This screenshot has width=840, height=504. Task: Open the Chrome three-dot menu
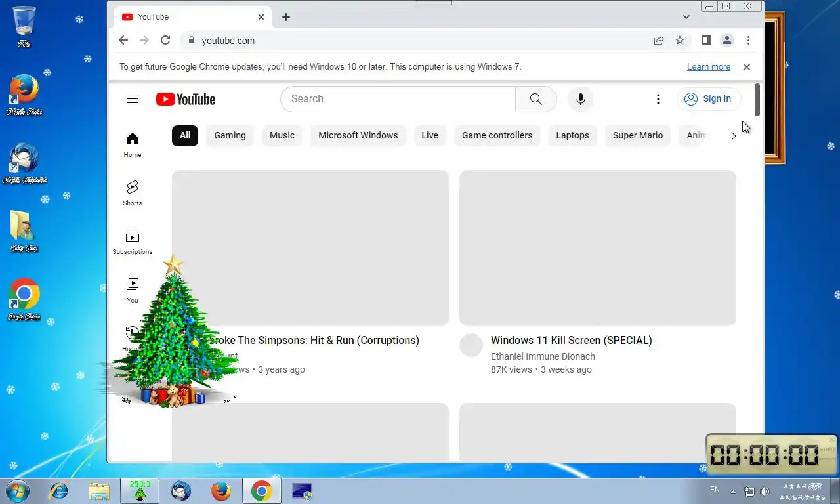[x=748, y=40]
